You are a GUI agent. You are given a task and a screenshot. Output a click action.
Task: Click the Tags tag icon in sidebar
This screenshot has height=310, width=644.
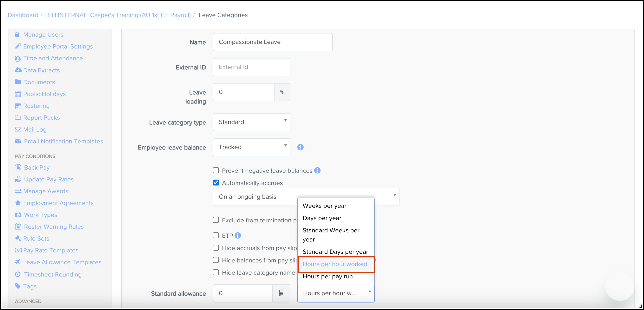[x=17, y=286]
